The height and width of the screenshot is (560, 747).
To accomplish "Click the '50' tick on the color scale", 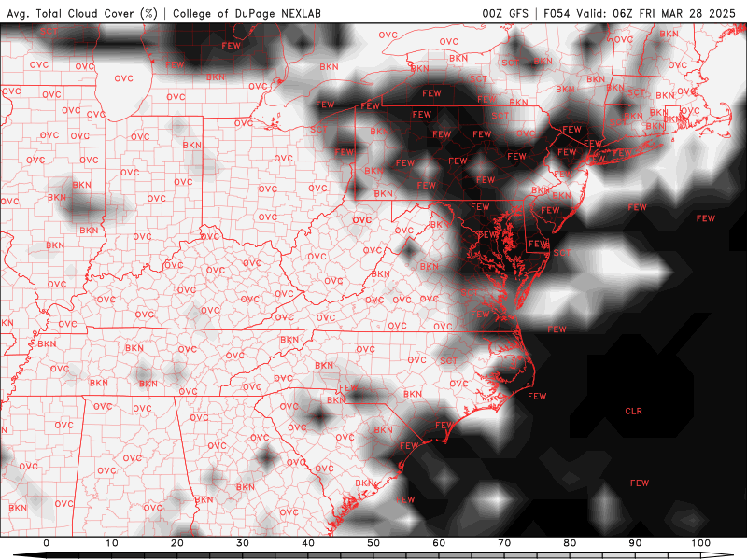I will [x=373, y=543].
